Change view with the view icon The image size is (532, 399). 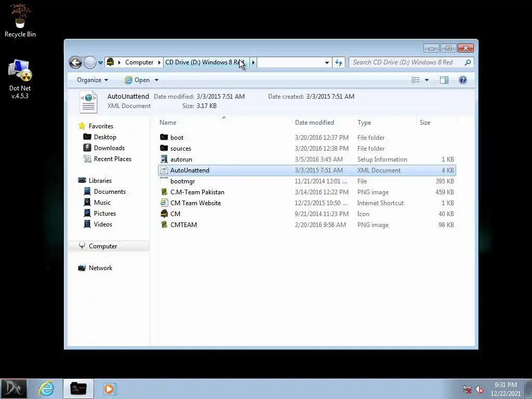pyautogui.click(x=415, y=80)
